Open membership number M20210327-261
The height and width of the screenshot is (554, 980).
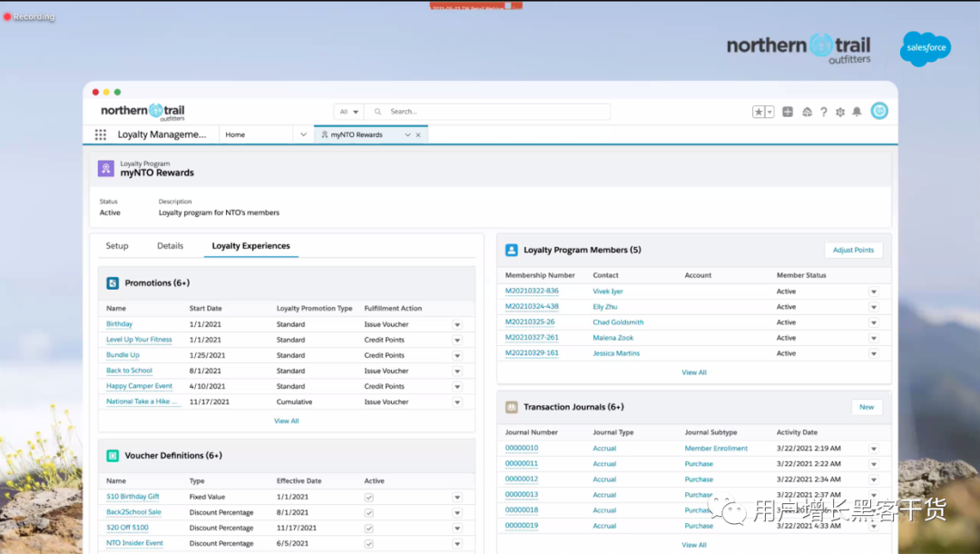(x=531, y=337)
